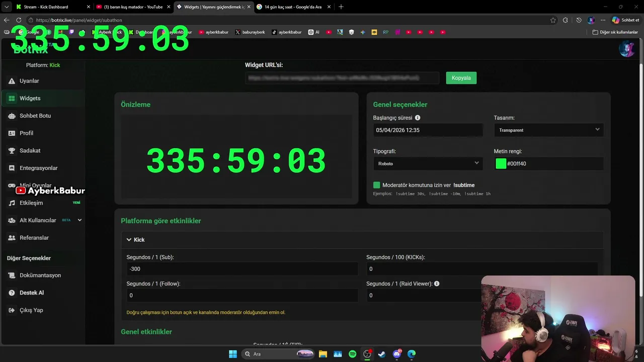Click the Sohbet Botu robot icon
The width and height of the screenshot is (644, 362).
(x=12, y=116)
